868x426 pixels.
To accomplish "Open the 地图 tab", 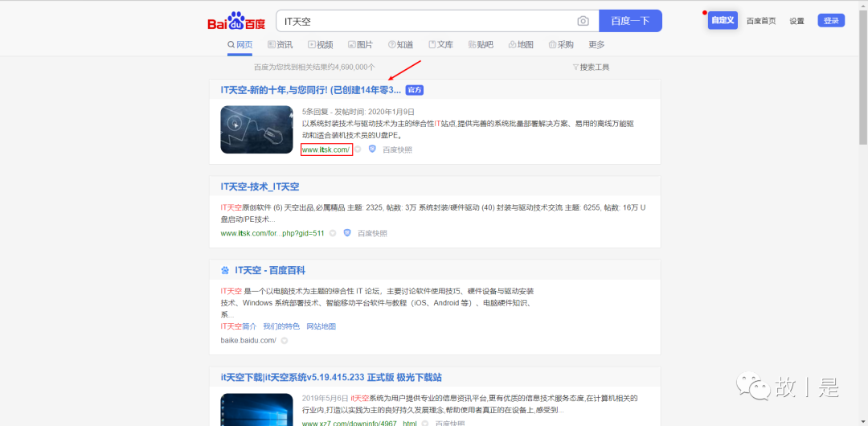I will [x=521, y=45].
